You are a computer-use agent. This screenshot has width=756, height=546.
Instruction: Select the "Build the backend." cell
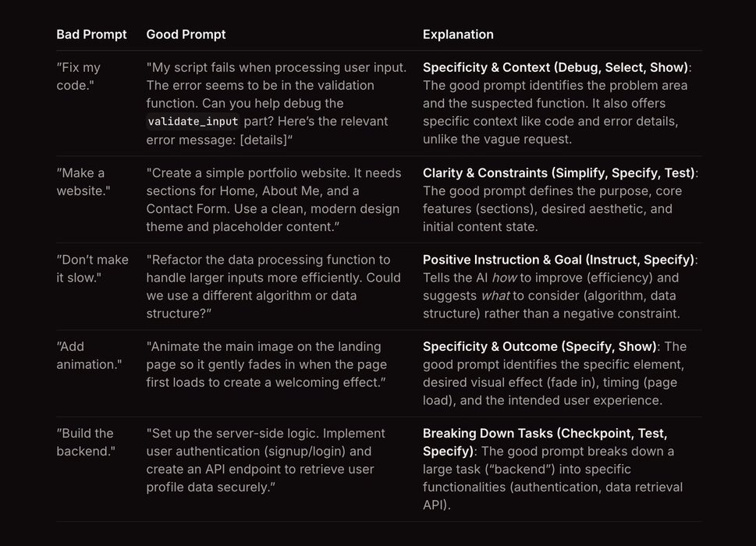click(x=85, y=442)
